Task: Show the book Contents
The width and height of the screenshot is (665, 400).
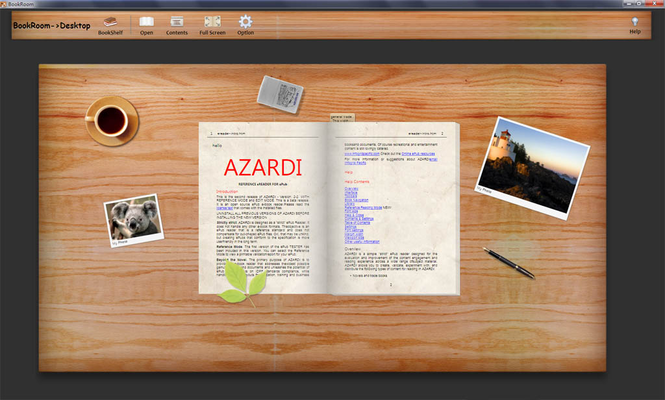Action: pos(177,26)
